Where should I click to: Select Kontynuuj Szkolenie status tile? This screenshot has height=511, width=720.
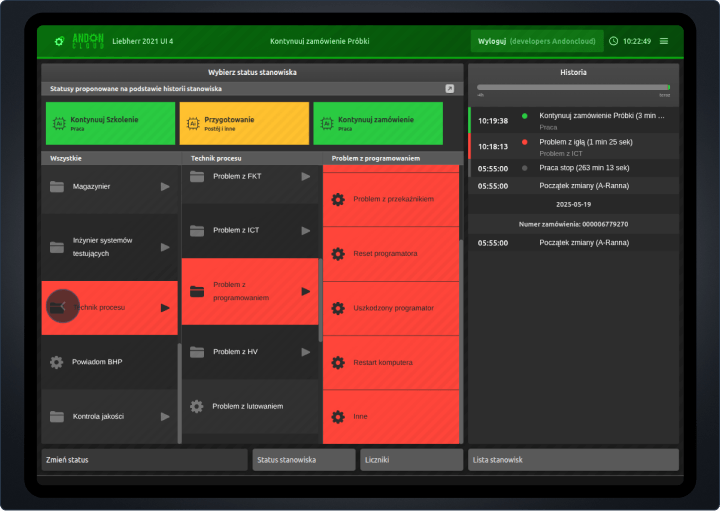pyautogui.click(x=110, y=123)
